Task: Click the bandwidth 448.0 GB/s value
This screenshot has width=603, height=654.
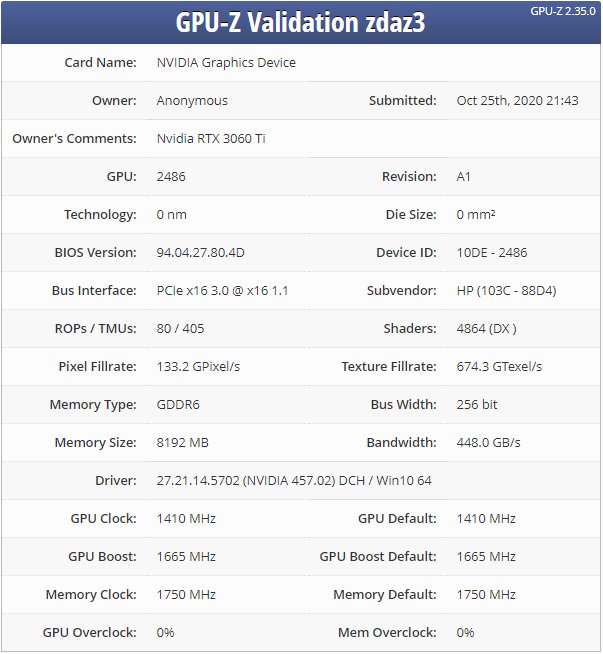Action: pyautogui.click(x=489, y=443)
